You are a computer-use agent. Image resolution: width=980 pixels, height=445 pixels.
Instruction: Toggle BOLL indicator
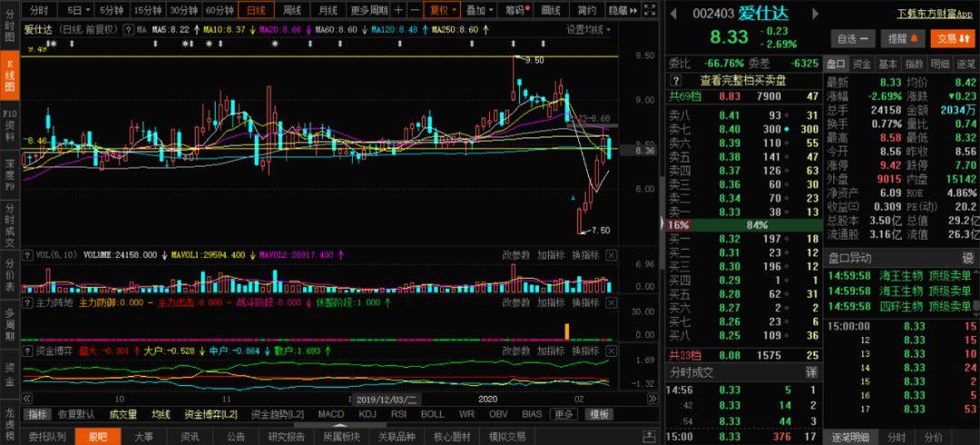[433, 414]
